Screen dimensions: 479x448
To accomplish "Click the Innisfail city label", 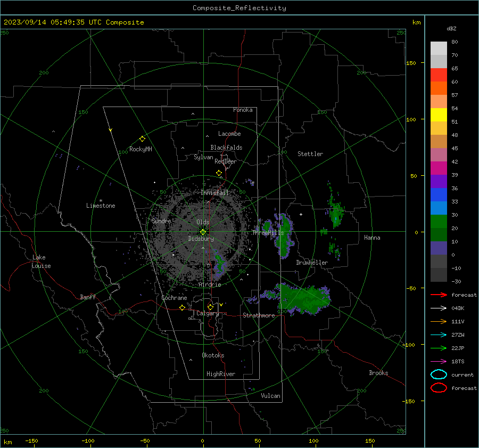I will (x=215, y=193).
